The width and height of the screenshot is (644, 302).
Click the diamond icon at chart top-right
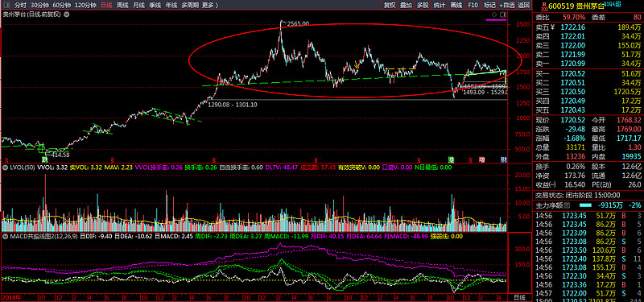(494, 14)
